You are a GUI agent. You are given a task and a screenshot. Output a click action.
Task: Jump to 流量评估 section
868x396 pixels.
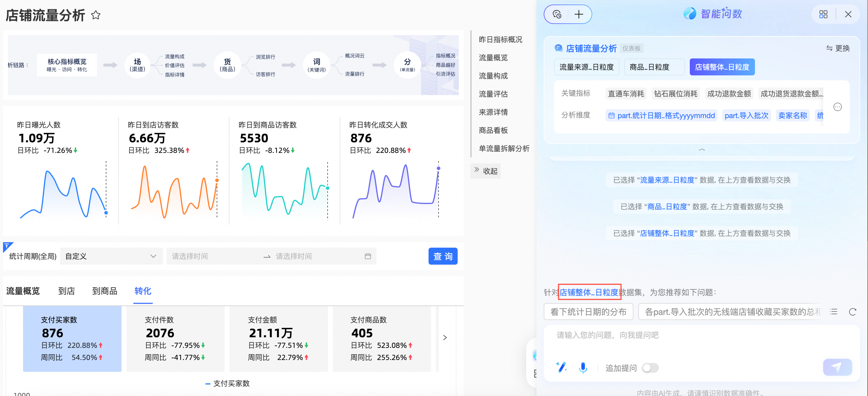click(x=493, y=94)
